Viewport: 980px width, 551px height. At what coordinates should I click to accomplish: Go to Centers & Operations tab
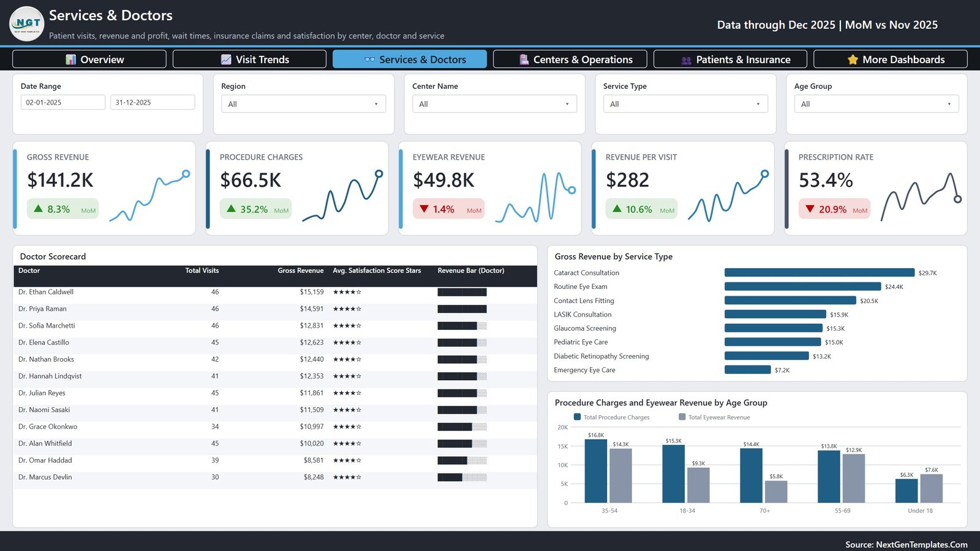click(x=570, y=59)
